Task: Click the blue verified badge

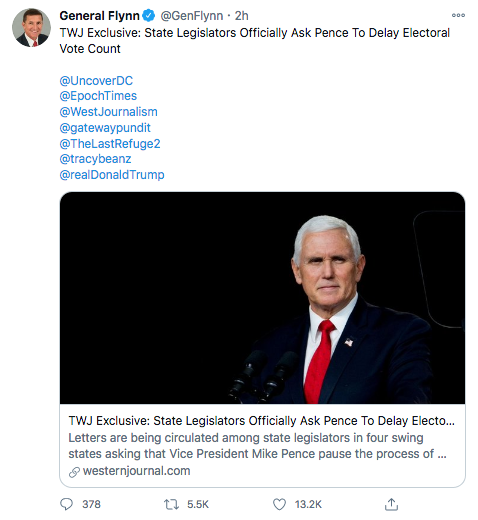Action: point(149,15)
